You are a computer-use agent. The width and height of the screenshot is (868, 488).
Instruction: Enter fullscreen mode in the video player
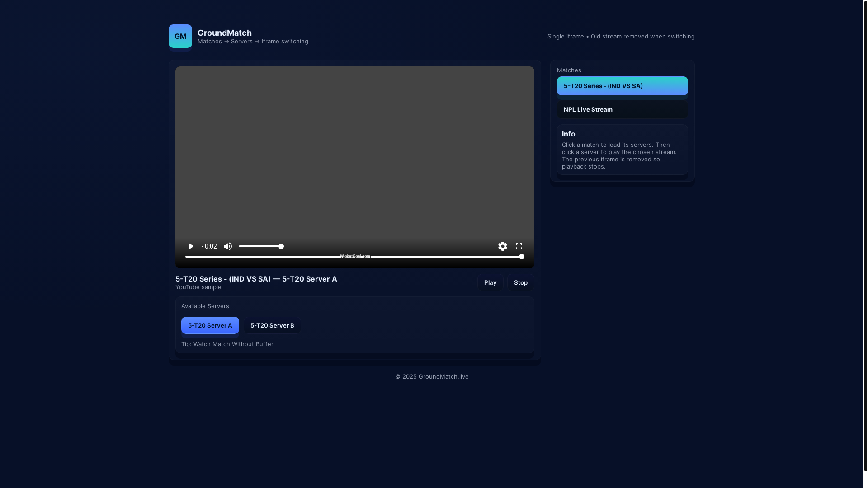click(519, 246)
